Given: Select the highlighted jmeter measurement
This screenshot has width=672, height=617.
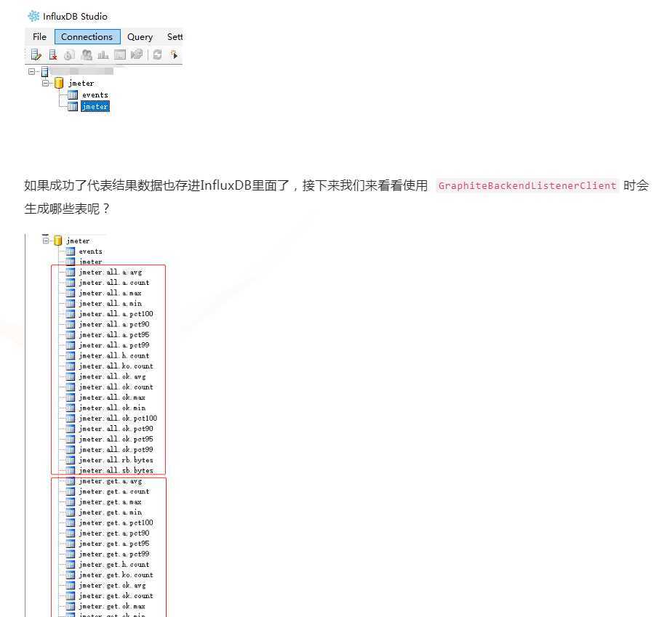Looking at the screenshot, I should (95, 106).
